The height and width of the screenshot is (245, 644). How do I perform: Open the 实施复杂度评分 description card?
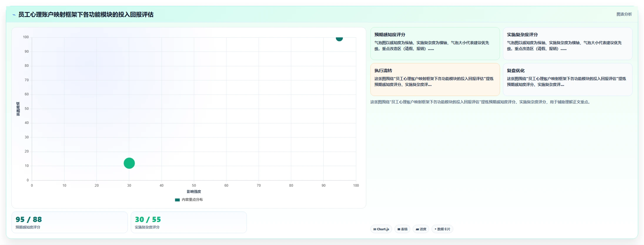[568, 44]
